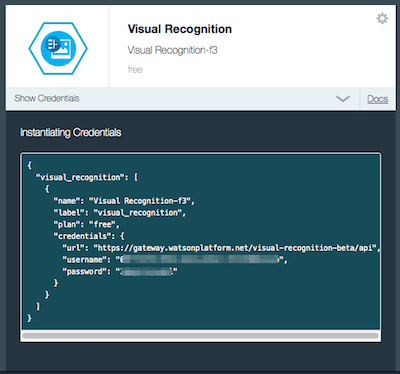This screenshot has width=400, height=374.
Task: Click the Visual Recognition hexagon service icon
Action: (x=58, y=49)
